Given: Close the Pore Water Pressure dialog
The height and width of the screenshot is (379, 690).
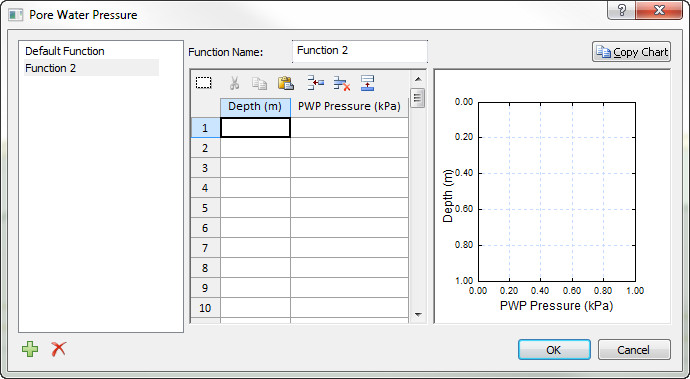Looking at the screenshot, I should 659,10.
